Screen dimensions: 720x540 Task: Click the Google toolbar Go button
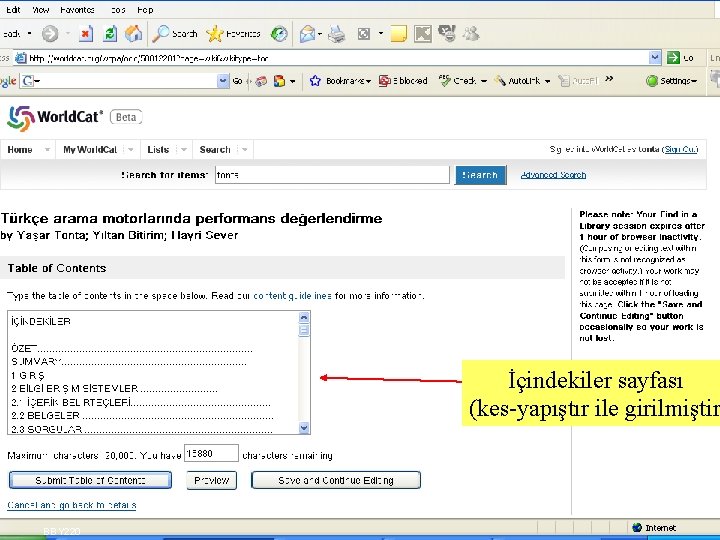point(237,81)
